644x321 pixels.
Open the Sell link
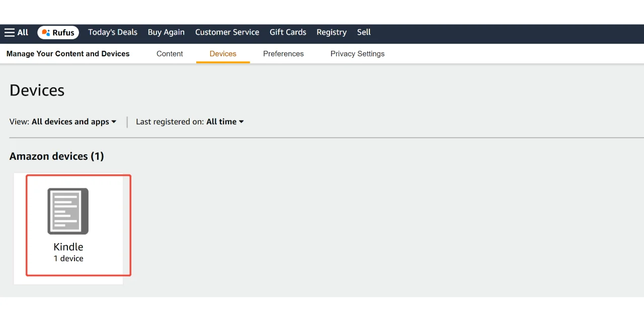tap(364, 32)
